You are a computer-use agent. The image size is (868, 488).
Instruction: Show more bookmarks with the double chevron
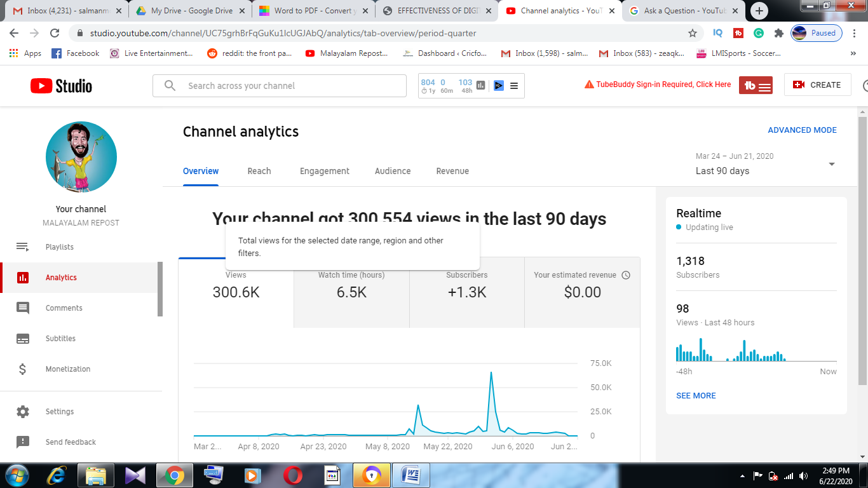(x=853, y=53)
